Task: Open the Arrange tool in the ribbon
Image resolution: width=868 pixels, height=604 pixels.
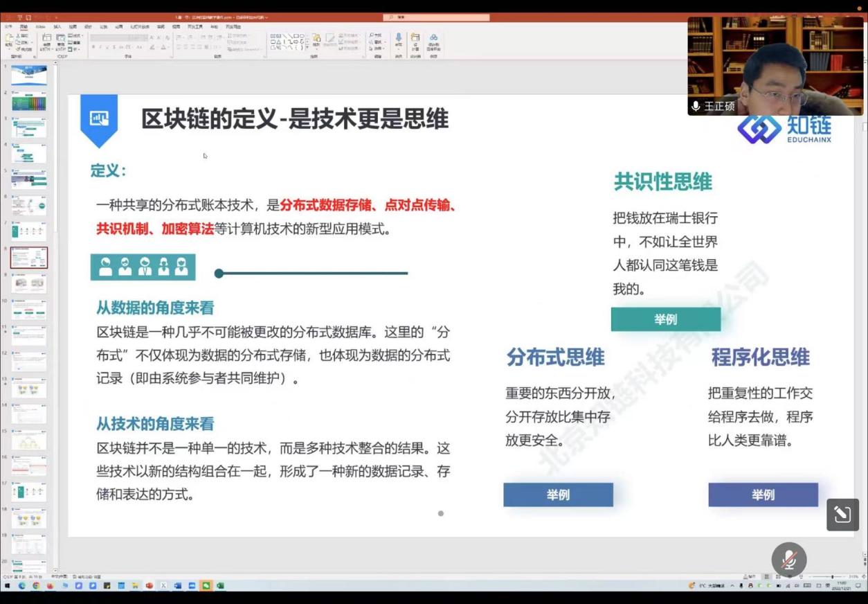Action: pos(316,41)
